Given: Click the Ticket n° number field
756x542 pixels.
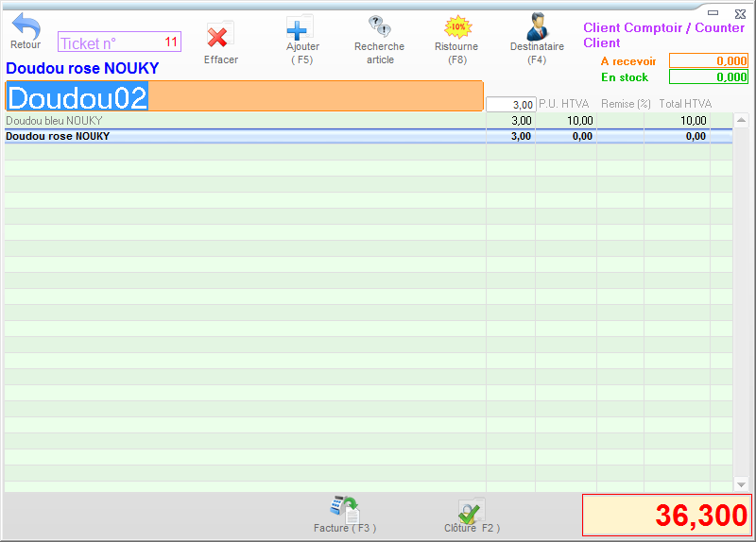Looking at the screenshot, I should (x=119, y=42).
